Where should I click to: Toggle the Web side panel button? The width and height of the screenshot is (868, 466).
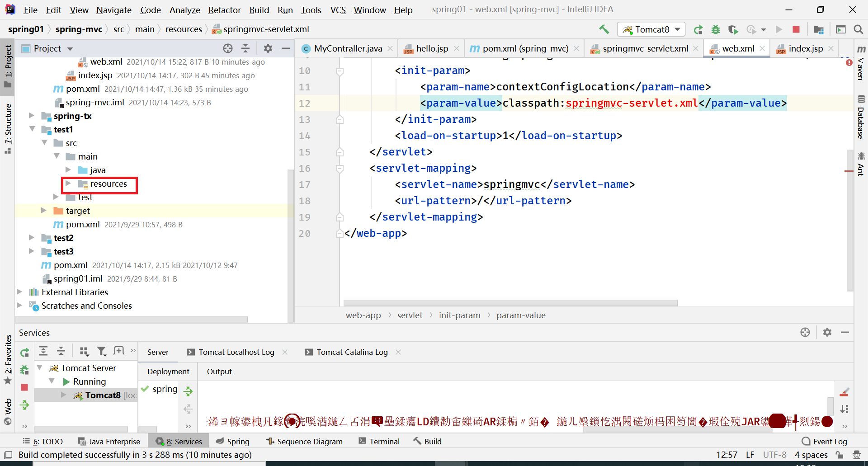click(x=8, y=412)
